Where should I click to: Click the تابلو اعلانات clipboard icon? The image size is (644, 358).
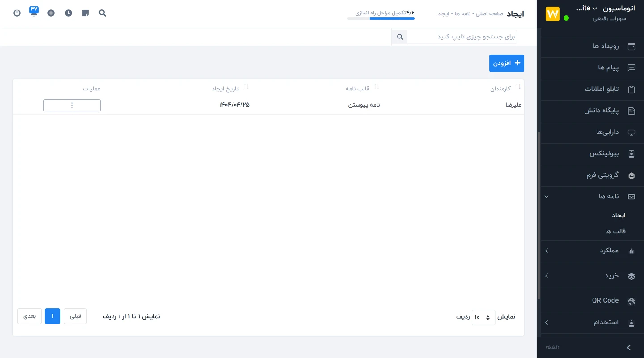click(x=631, y=89)
